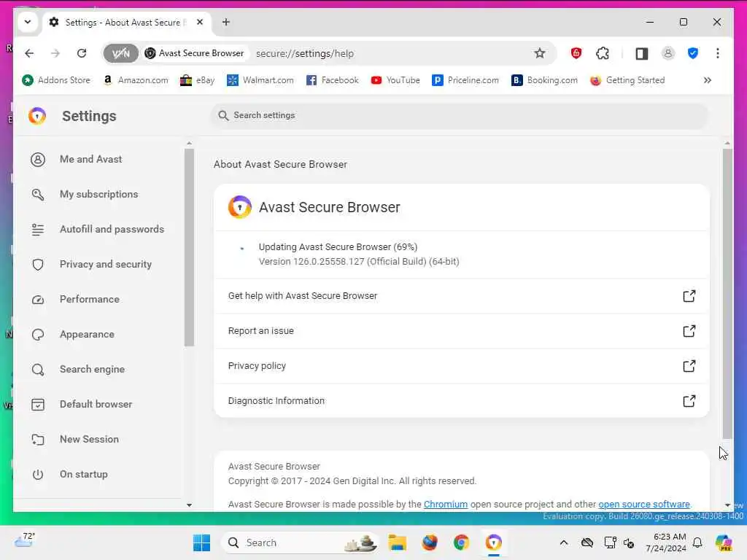Click the Avast logo beside Settings heading

pyautogui.click(x=37, y=116)
